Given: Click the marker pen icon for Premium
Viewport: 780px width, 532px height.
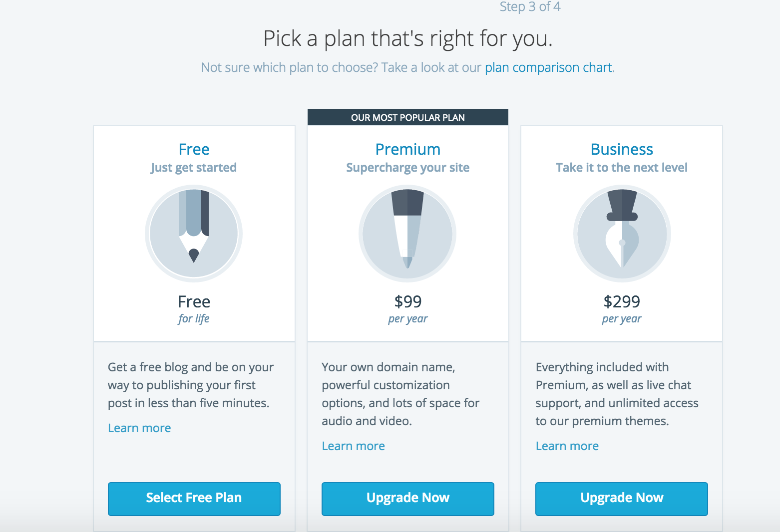Looking at the screenshot, I should pos(407,234).
